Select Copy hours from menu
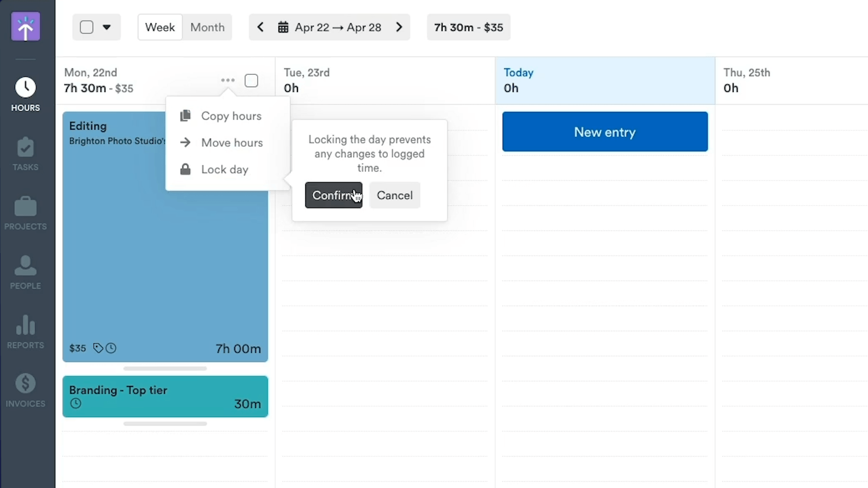868x488 pixels. 231,116
